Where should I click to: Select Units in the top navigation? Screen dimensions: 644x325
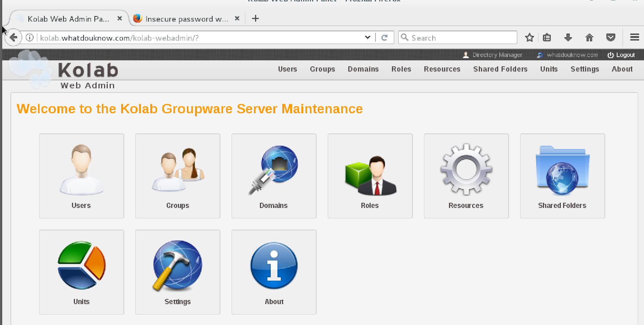coord(549,69)
